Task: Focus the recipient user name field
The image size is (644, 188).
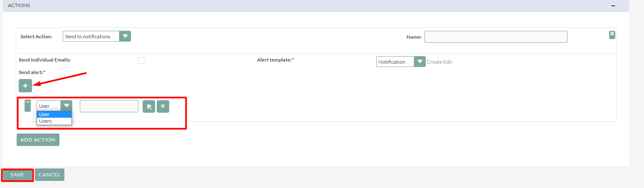Action: coord(109,106)
